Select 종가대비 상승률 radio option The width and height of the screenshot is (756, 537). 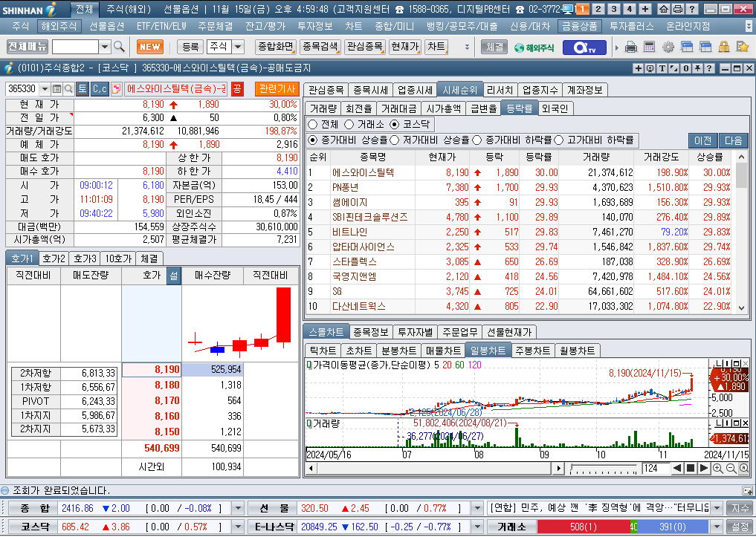tap(312, 140)
